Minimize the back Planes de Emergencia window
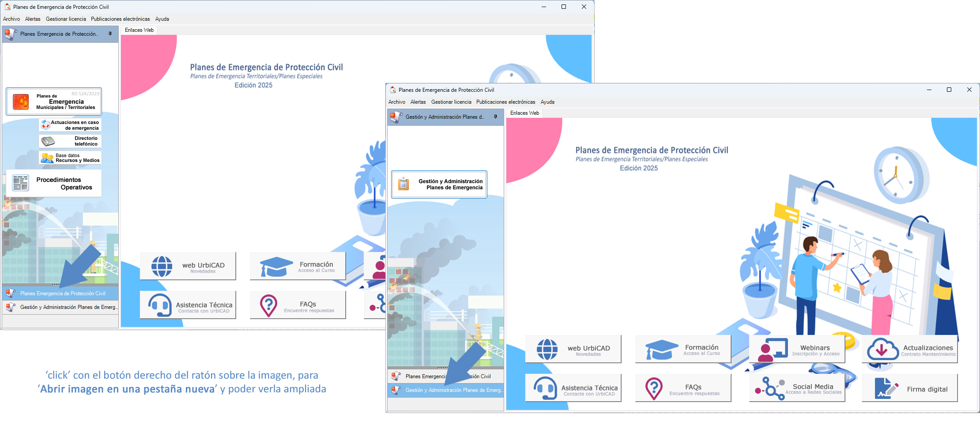Image resolution: width=980 pixels, height=421 pixels. (x=544, y=7)
